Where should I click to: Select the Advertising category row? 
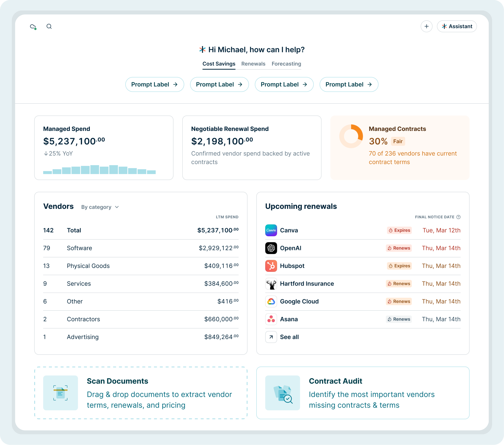click(x=141, y=337)
